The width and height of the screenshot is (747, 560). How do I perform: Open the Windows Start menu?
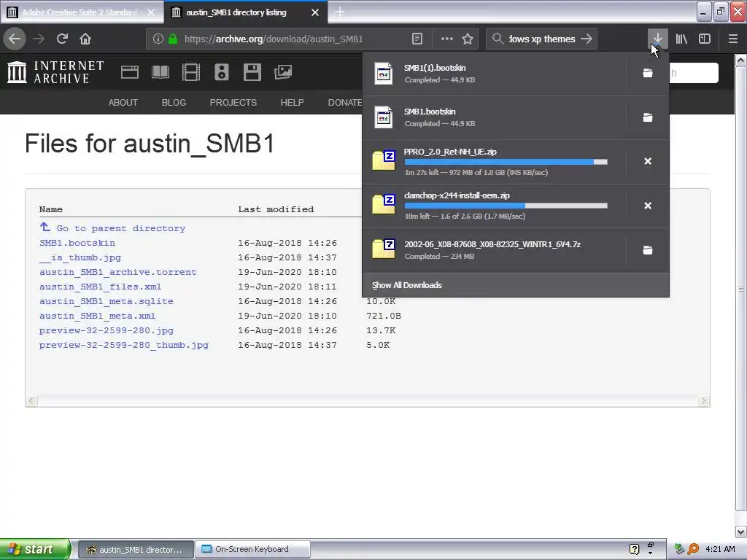tap(35, 549)
